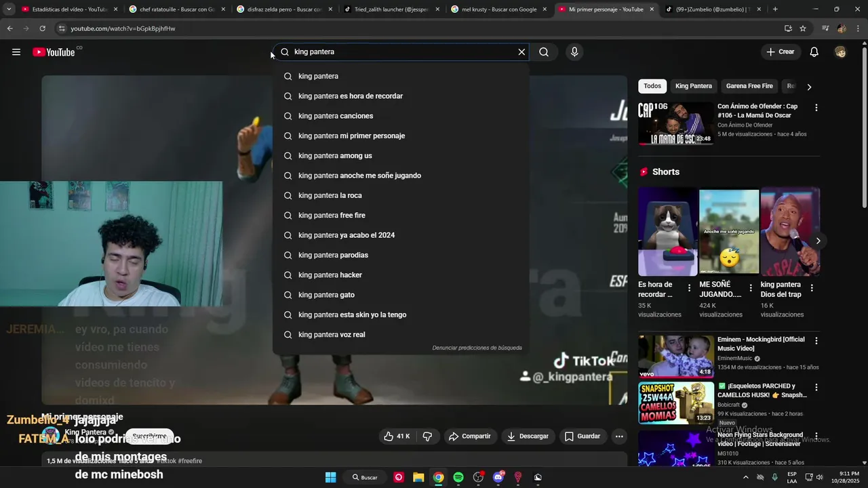
Task: Click 'Denunciar predicciones de búsqueda' link
Action: pyautogui.click(x=477, y=348)
